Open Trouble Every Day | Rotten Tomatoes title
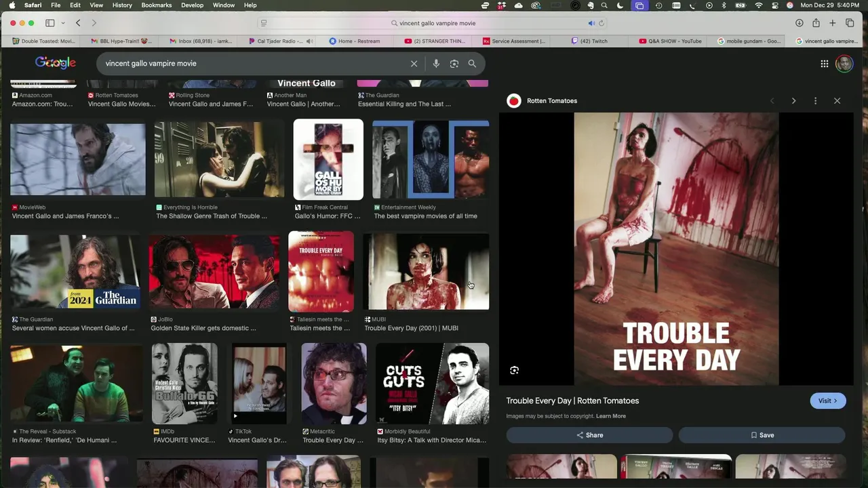Viewport: 868px width, 488px height. [x=572, y=401]
